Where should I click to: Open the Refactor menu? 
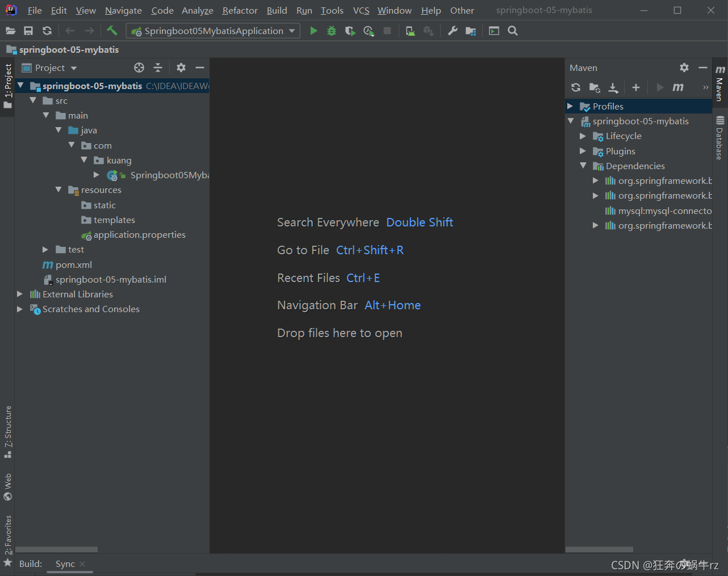(240, 10)
